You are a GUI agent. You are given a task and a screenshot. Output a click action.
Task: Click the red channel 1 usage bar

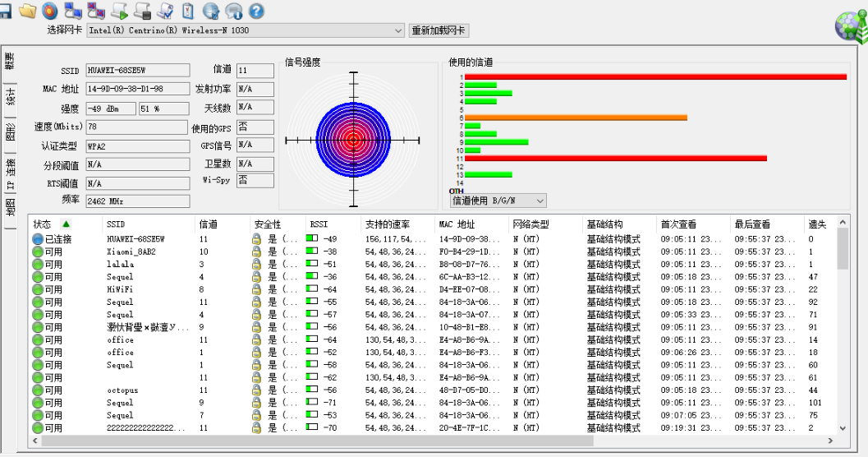[655, 77]
